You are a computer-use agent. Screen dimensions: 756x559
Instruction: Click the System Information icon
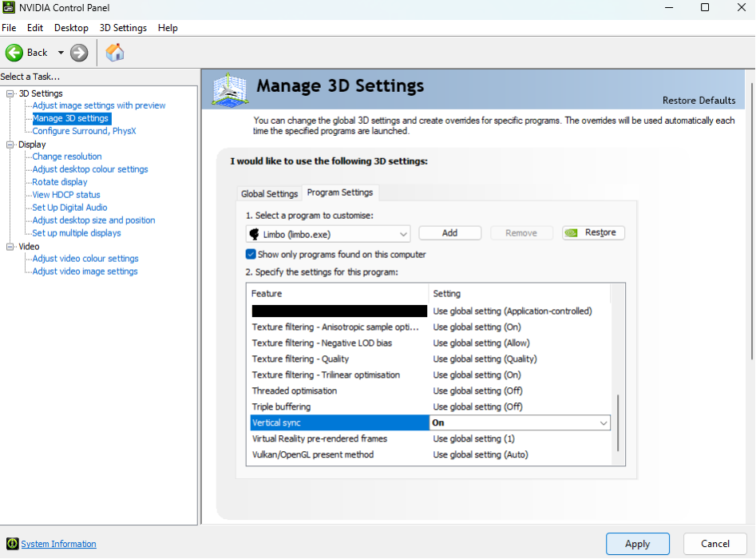click(x=13, y=544)
